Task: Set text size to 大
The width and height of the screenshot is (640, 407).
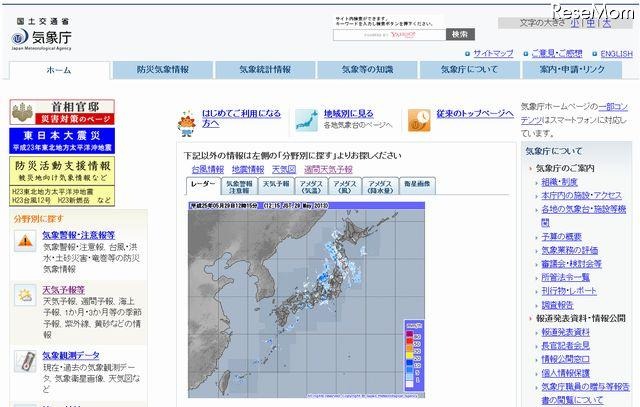Action: (x=607, y=23)
